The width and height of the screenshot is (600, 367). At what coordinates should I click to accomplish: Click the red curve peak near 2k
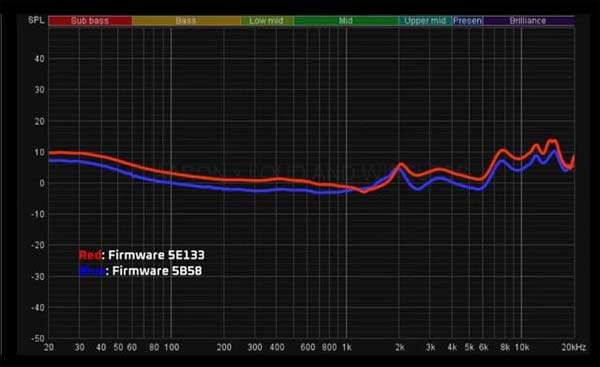coord(401,165)
